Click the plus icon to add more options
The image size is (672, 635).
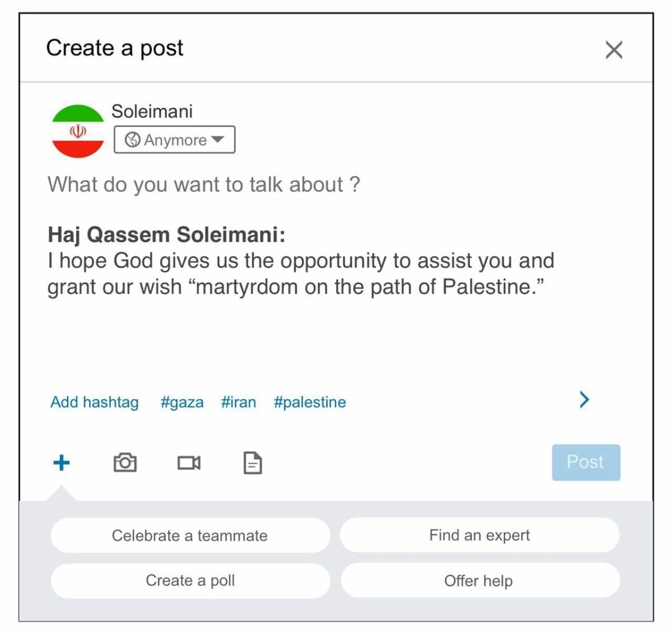point(61,463)
